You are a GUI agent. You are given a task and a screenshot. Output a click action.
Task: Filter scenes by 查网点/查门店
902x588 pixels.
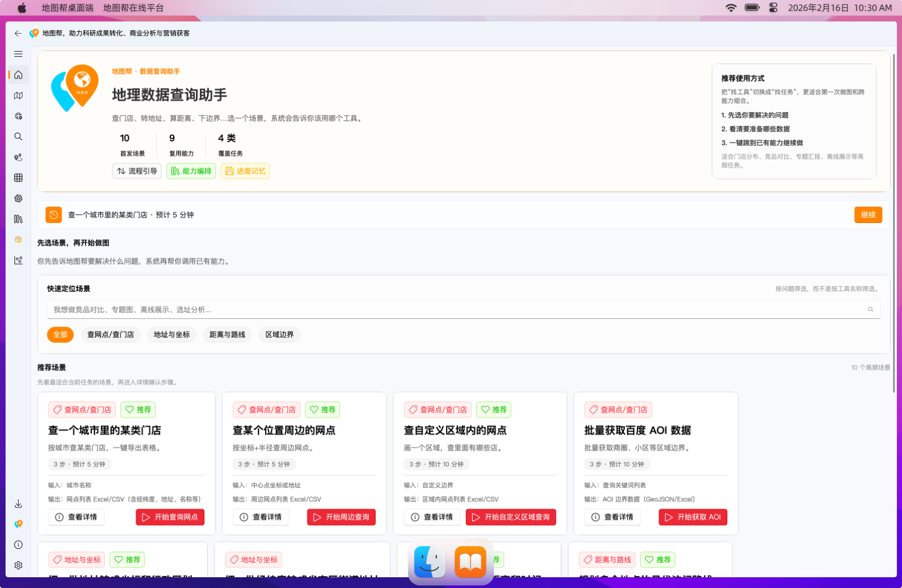[x=110, y=334]
